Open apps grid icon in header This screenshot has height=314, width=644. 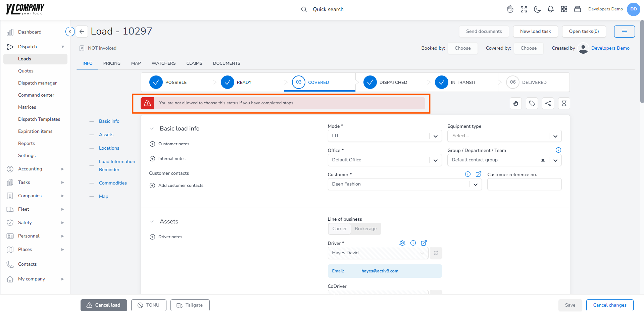click(x=564, y=9)
